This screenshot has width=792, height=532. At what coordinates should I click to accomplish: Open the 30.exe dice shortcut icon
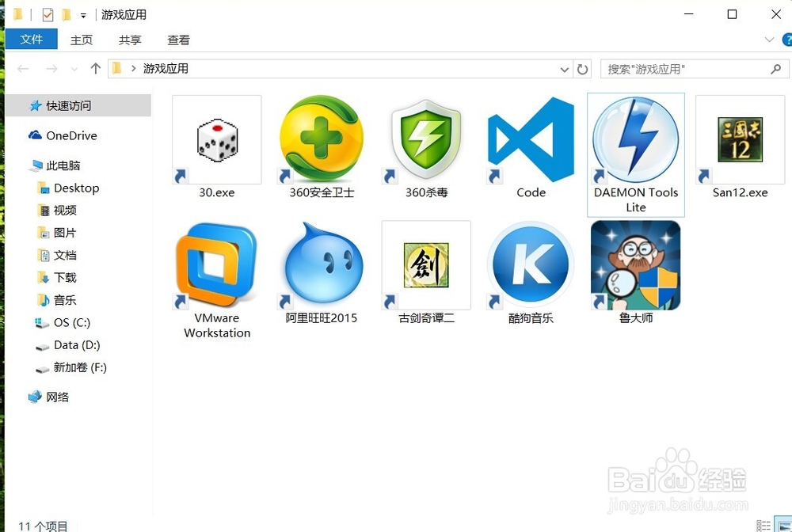tap(217, 140)
